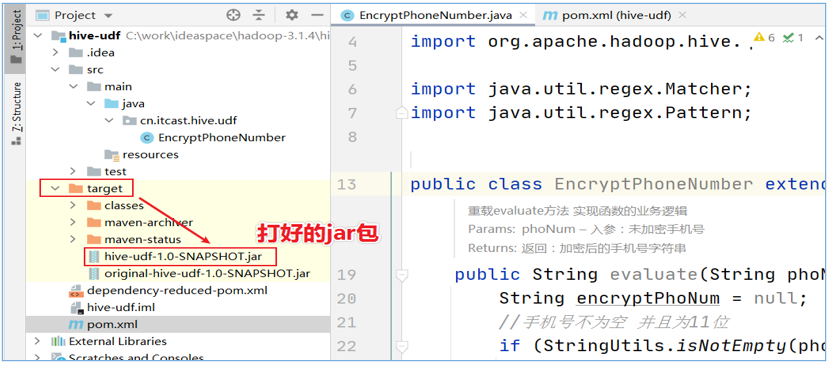Screen dimensions: 833x367
Task: Click the maven-status folder icon
Action: (x=94, y=239)
